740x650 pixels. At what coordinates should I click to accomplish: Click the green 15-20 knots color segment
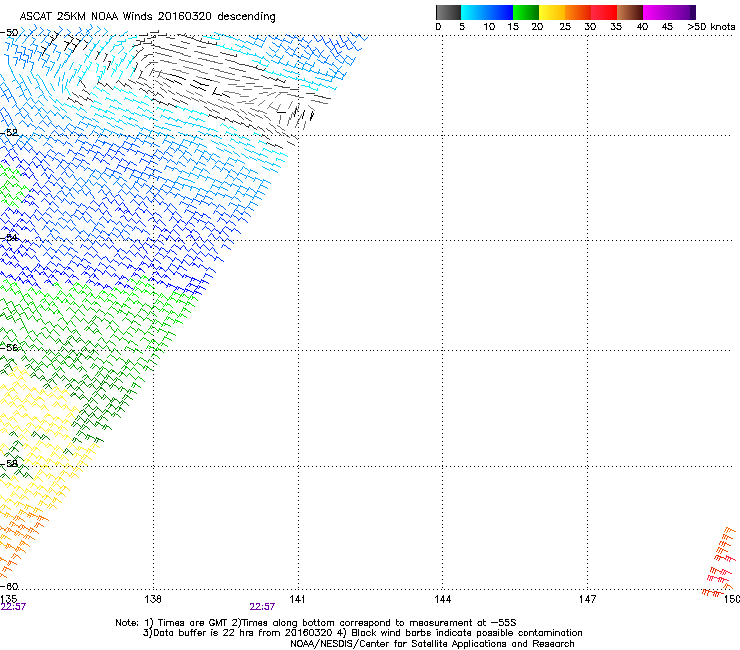tap(526, 12)
